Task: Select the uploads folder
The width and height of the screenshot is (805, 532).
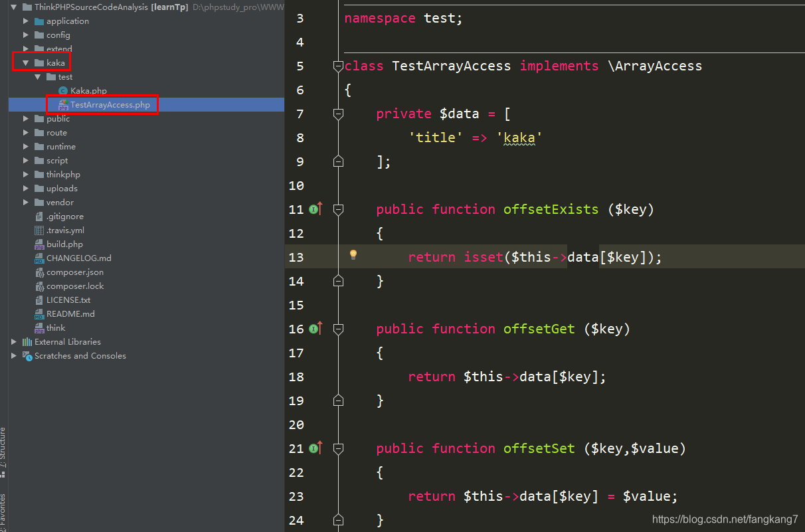Action: coord(62,189)
